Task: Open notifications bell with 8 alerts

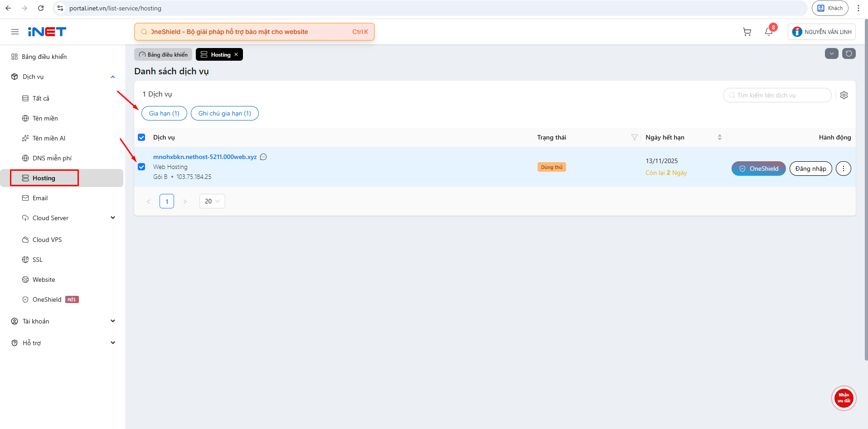Action: (769, 32)
